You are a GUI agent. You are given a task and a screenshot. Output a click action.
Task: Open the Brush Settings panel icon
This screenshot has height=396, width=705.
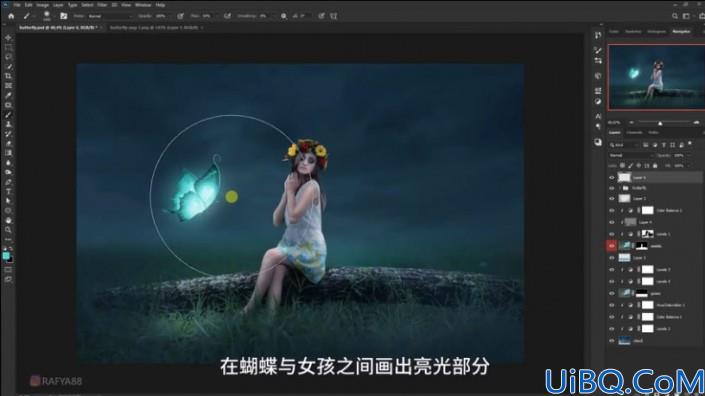(x=63, y=16)
